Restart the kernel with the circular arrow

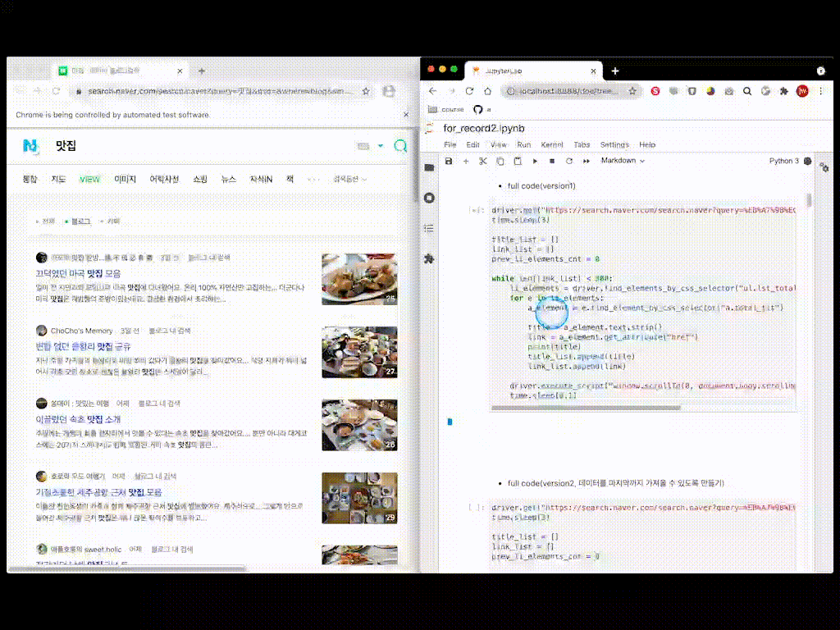(x=569, y=162)
